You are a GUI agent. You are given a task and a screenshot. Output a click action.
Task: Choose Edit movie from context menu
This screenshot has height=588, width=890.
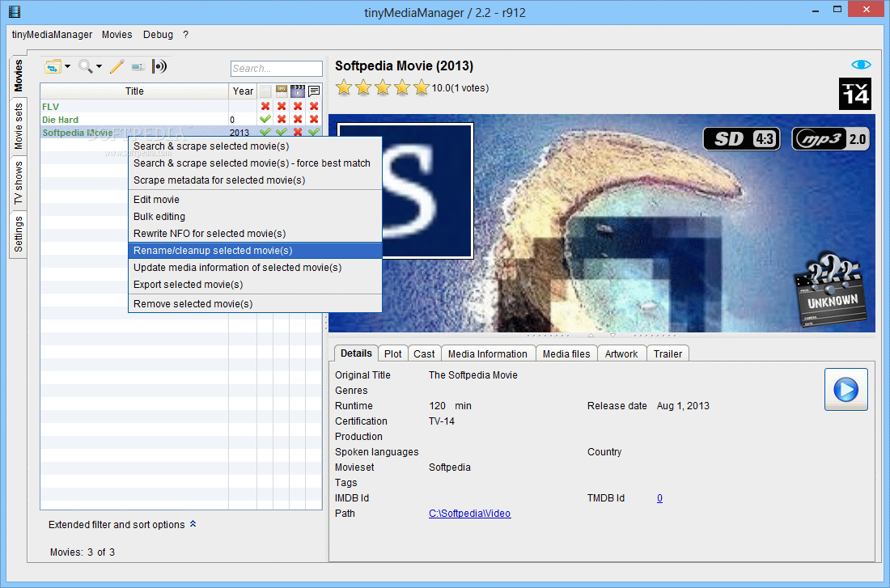(255, 199)
